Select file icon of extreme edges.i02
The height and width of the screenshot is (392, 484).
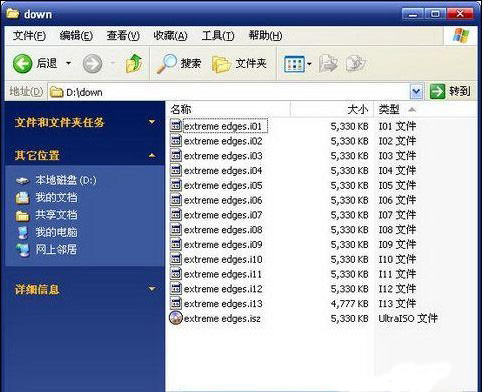176,141
